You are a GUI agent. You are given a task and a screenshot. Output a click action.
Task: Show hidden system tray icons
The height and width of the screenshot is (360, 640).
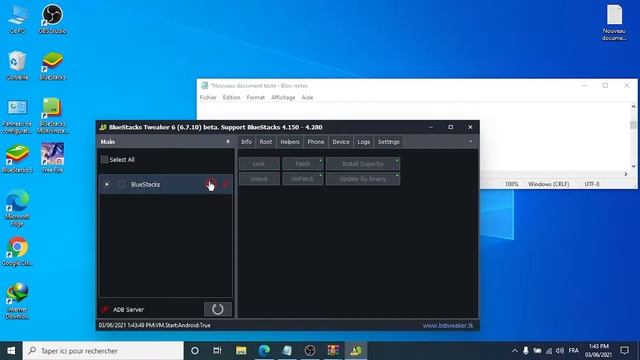coord(515,351)
